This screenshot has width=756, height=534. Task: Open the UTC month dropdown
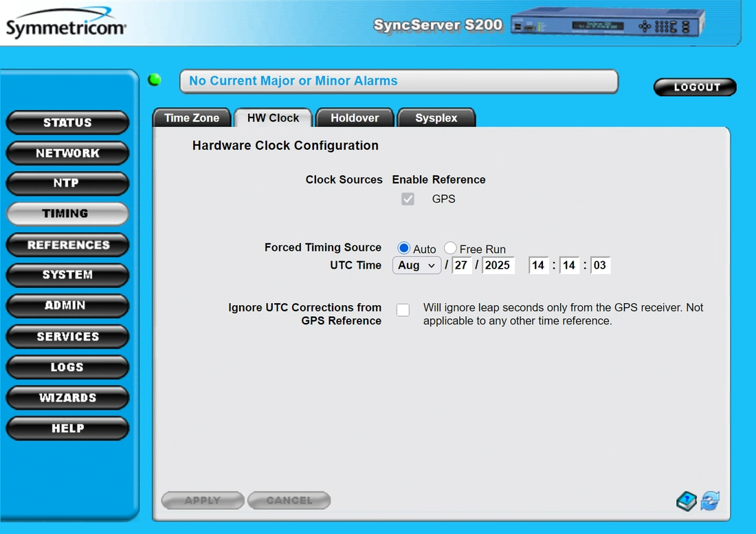[x=416, y=265]
